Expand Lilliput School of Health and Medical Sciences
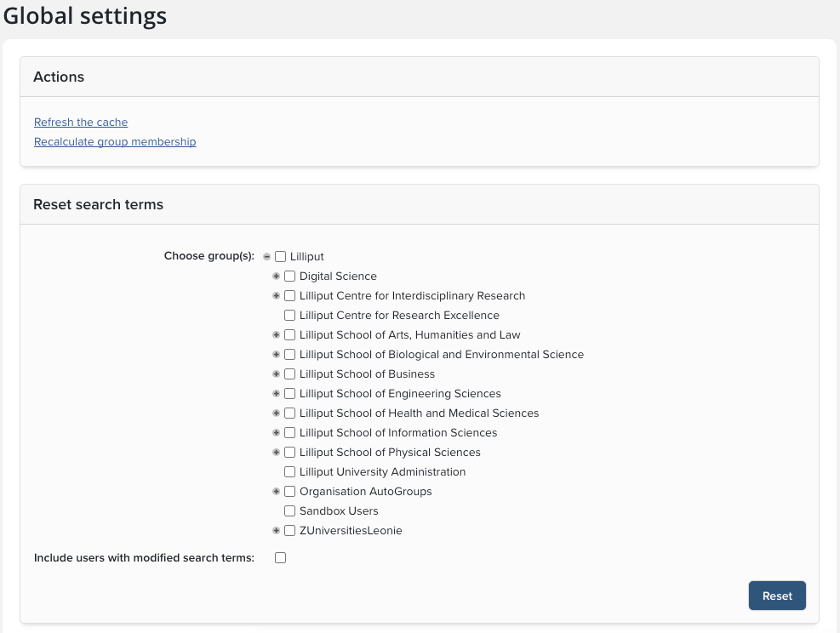 (276, 413)
